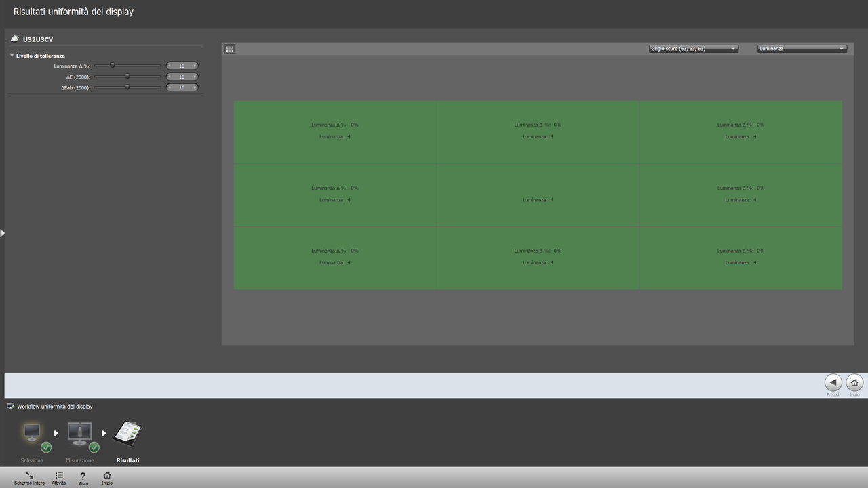Select the top-center uniformity zone
Screen dimensions: 868x488
[538, 132]
